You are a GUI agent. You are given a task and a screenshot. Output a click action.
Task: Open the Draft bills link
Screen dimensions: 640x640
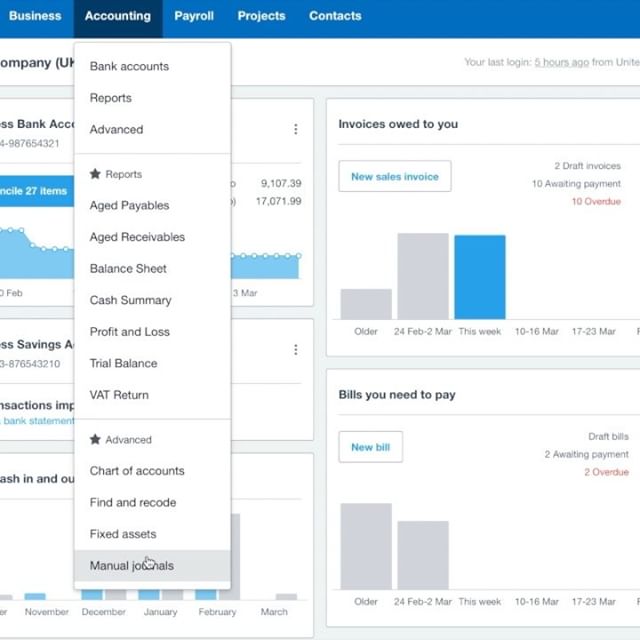pyautogui.click(x=608, y=436)
